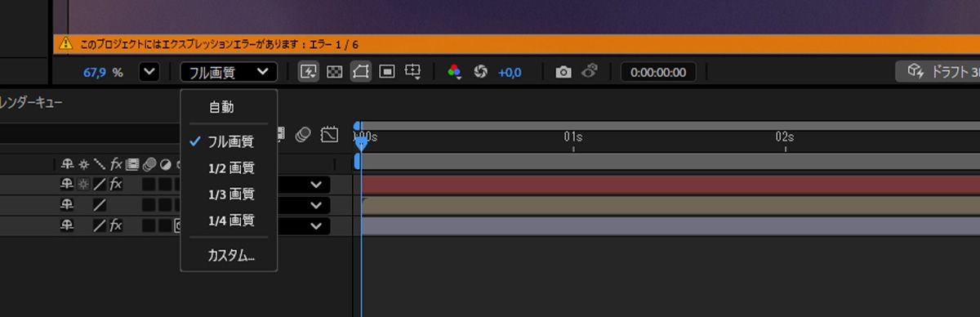
Task: Click the Motion Blur column header icon
Action: 149,163
